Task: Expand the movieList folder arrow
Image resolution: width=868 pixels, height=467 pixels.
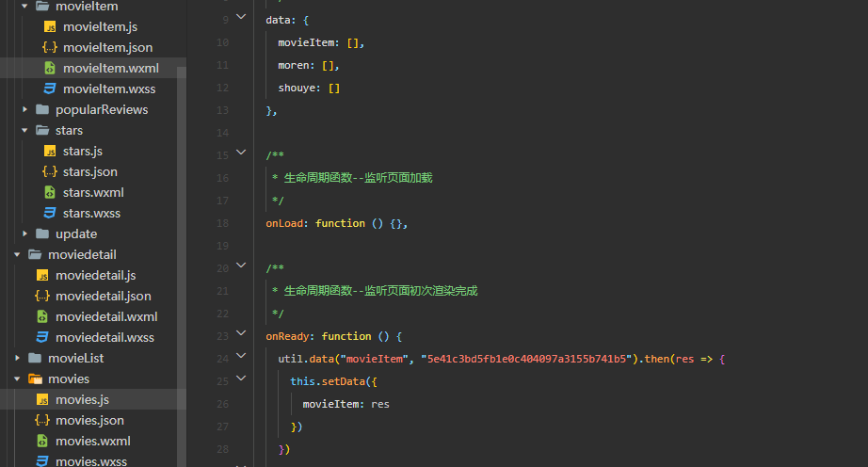Action: [17, 358]
